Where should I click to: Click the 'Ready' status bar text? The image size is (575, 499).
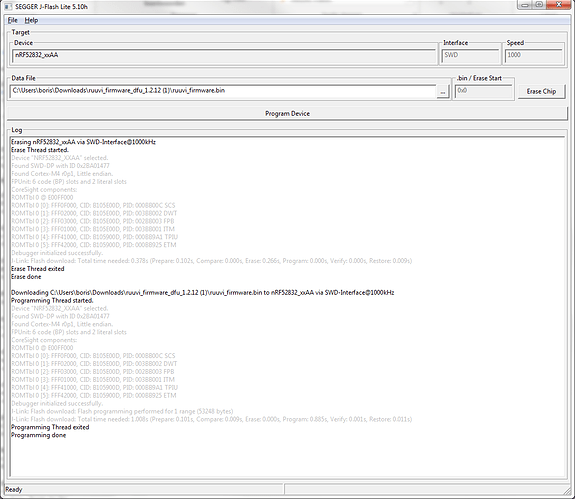point(14,490)
